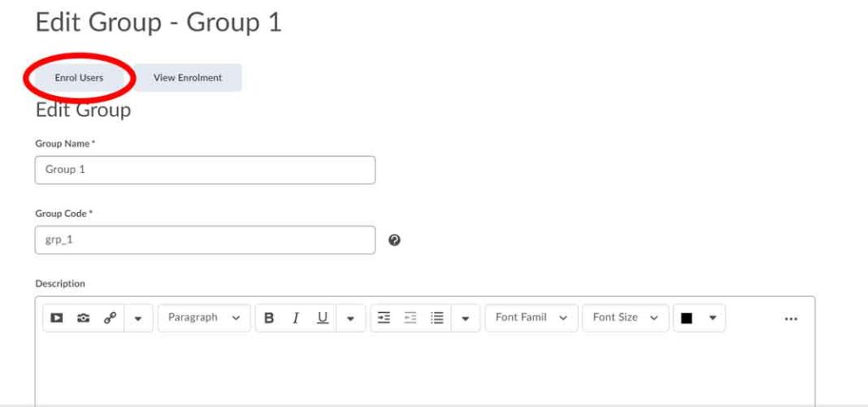868x407 pixels.
Task: Open the Font Family dropdown
Action: pyautogui.click(x=531, y=318)
